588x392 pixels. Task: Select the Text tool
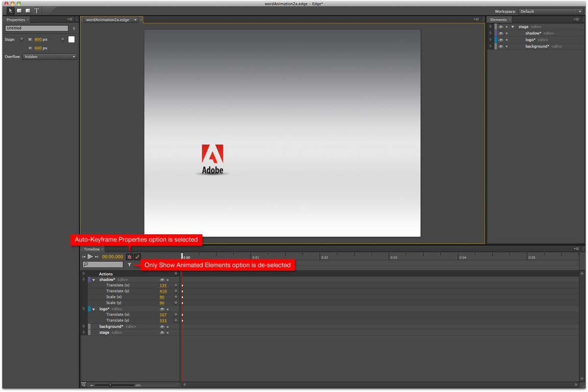(36, 10)
